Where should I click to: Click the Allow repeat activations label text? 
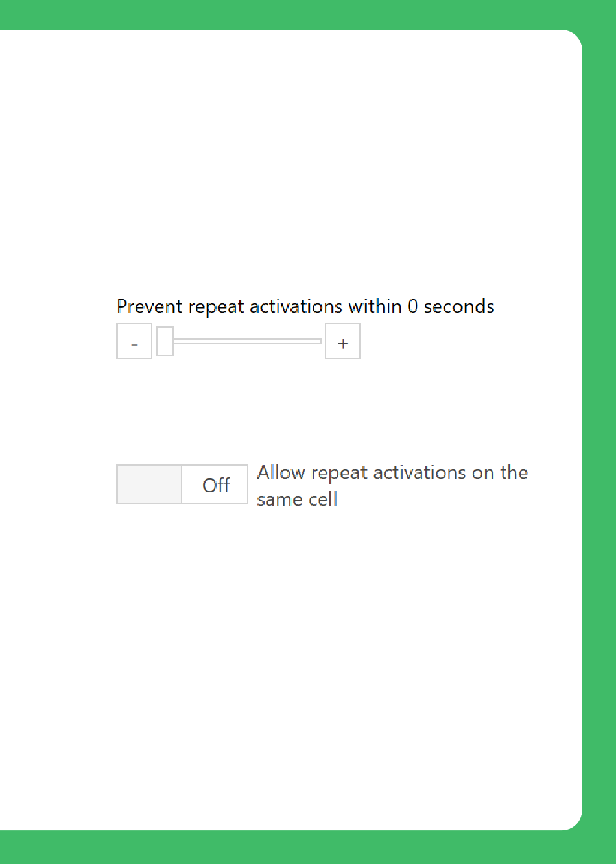pos(392,486)
